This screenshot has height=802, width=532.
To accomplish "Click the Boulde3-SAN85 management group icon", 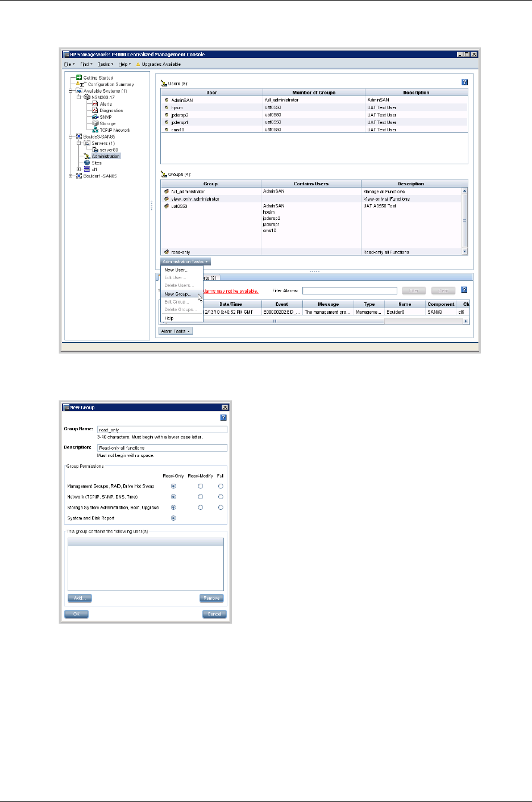I will [79, 137].
